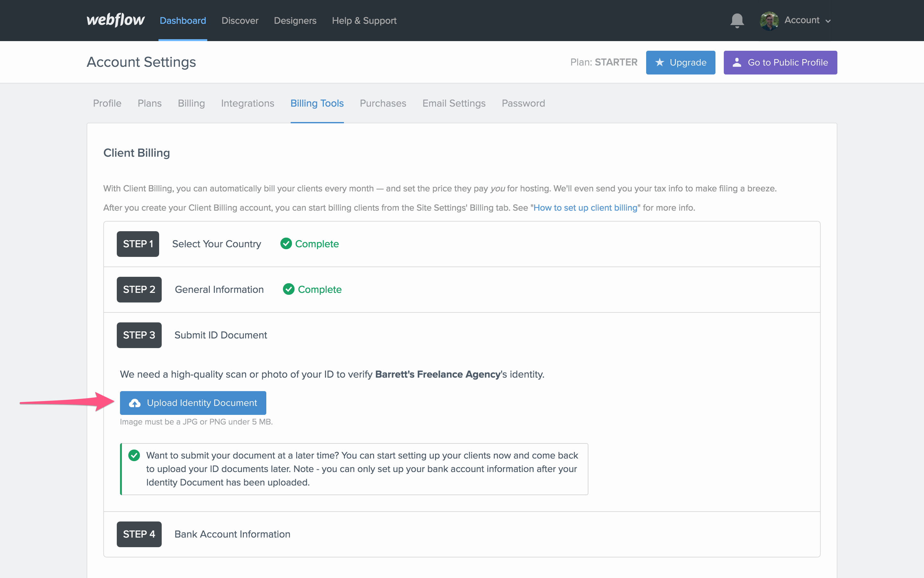The width and height of the screenshot is (924, 578).
Task: Click the STEP 1 badge
Action: pos(138,244)
